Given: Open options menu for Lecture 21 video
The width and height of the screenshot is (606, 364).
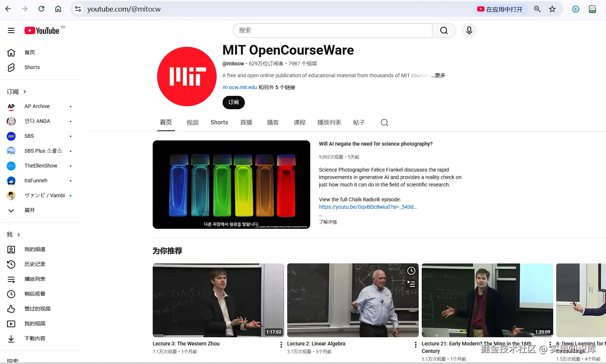Looking at the screenshot, I should (x=550, y=345).
